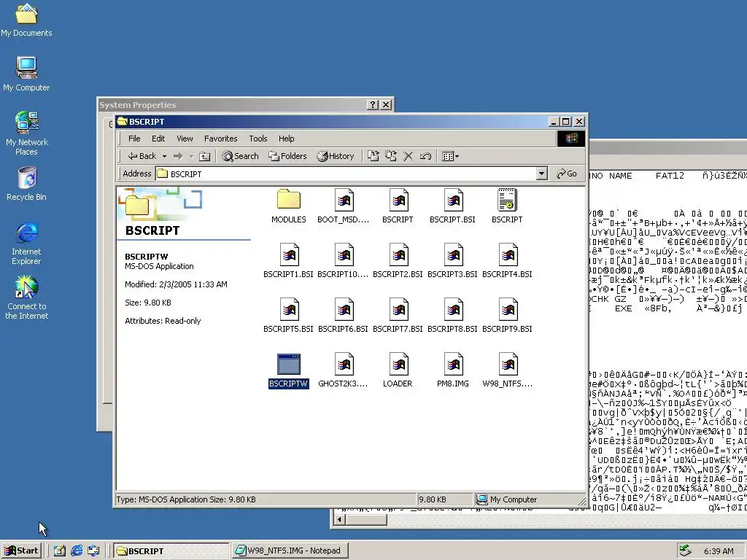
Task: Click the System Properties help button
Action: (373, 105)
